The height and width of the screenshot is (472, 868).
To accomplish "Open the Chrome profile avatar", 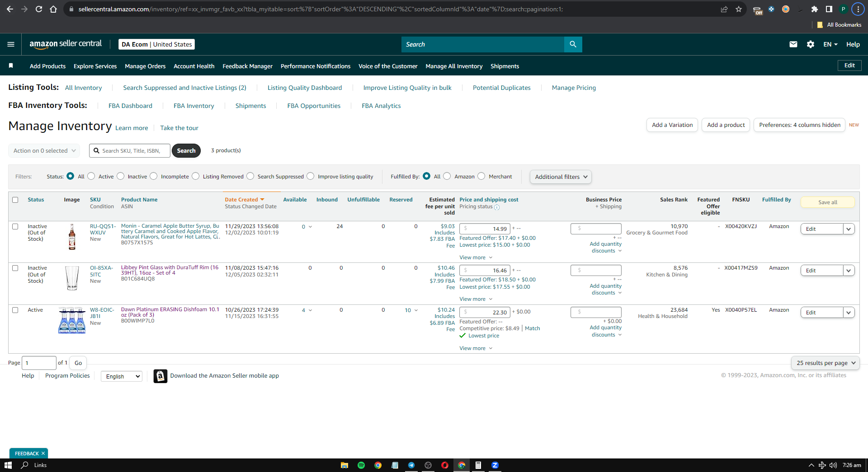I will 843,9.
